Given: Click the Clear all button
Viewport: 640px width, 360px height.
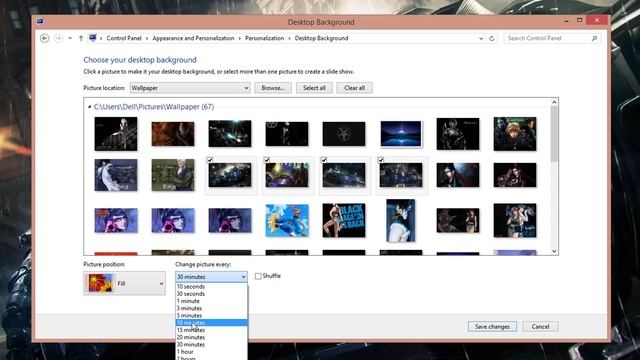Looking at the screenshot, I should pyautogui.click(x=354, y=88).
